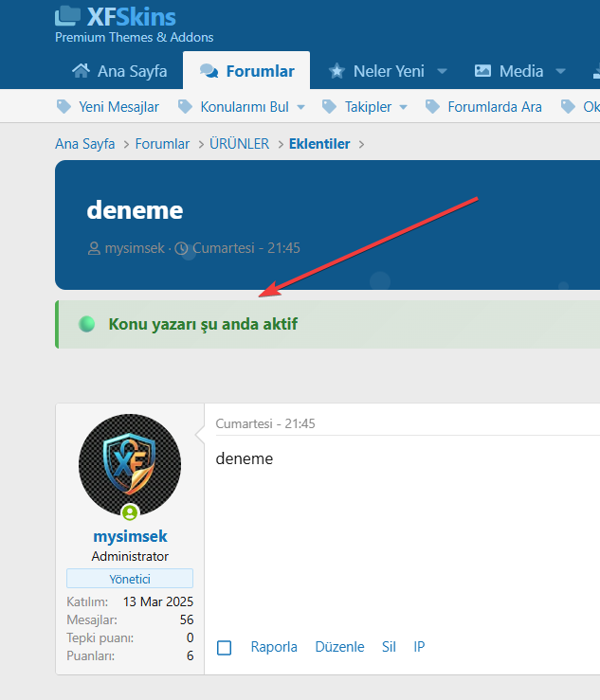Open the mysimsek avatar image
This screenshot has height=700, width=600.
pyautogui.click(x=130, y=464)
